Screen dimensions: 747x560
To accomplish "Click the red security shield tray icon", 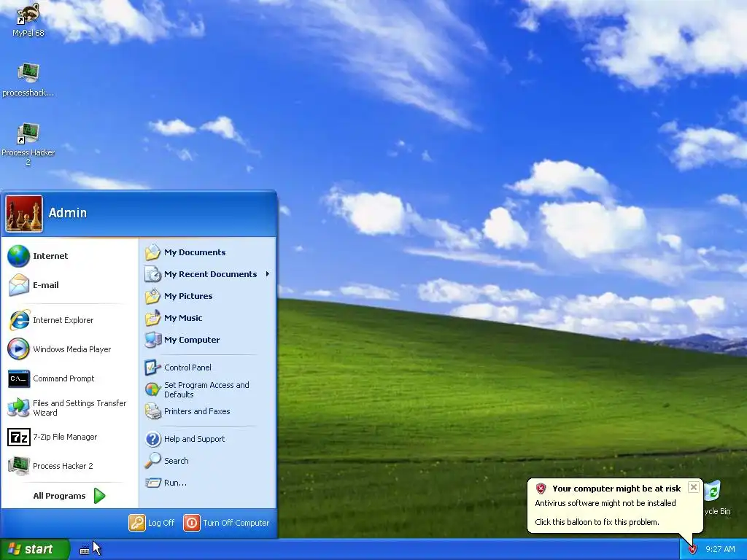I will [693, 550].
